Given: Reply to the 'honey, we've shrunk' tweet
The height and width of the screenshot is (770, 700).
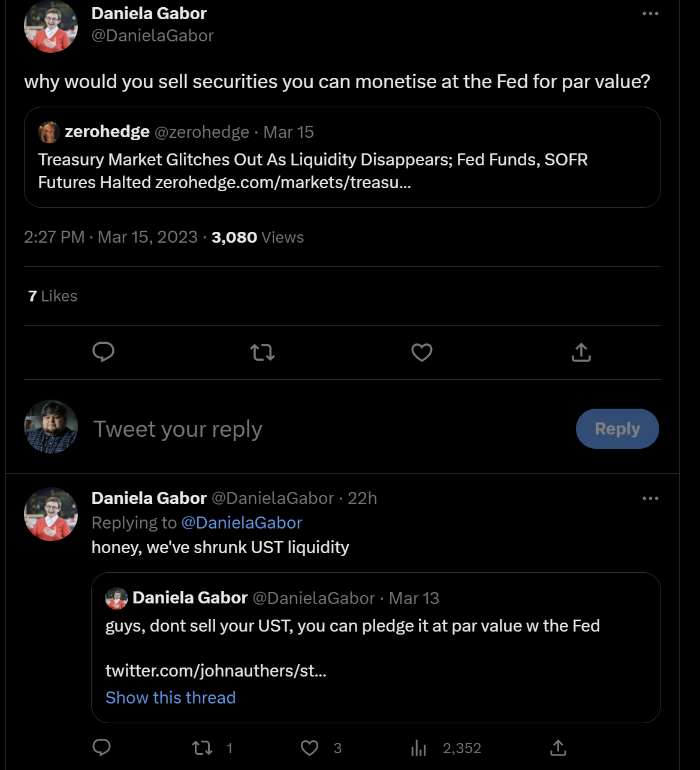Looking at the screenshot, I should (x=102, y=747).
